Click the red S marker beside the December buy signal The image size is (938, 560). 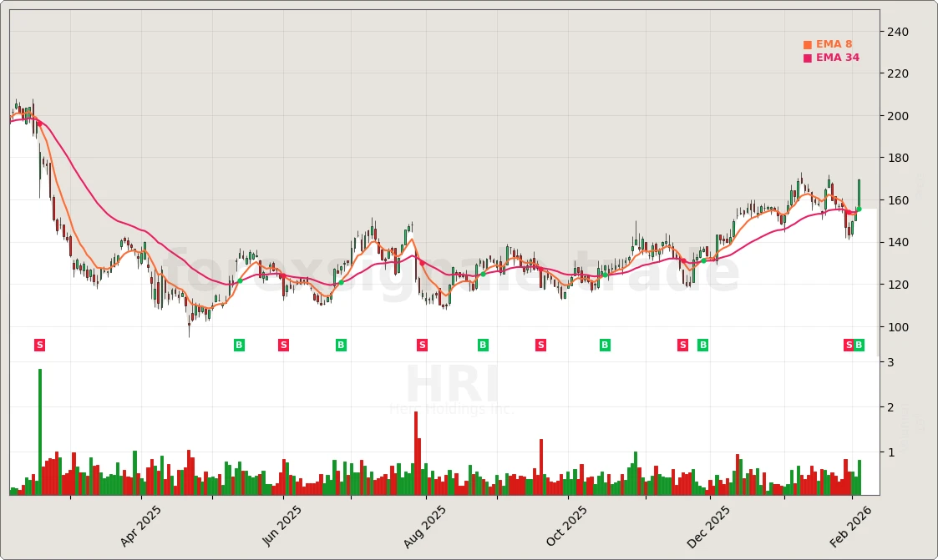click(x=682, y=344)
